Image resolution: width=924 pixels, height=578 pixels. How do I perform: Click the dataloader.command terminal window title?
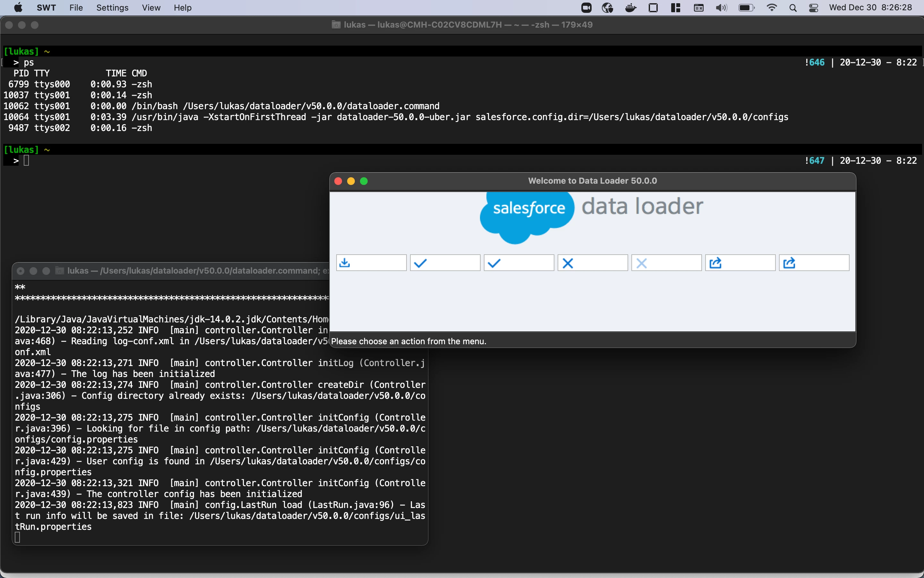coord(198,271)
